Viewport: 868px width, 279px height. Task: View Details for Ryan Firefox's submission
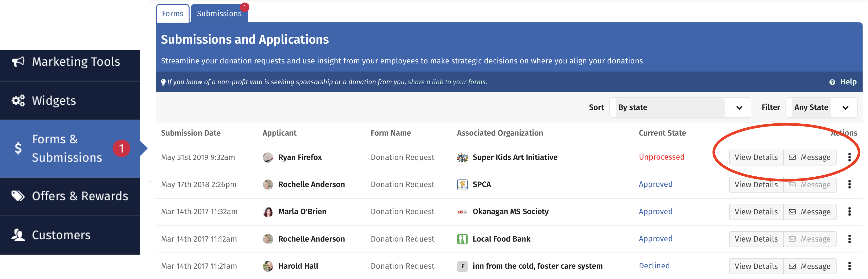coord(756,157)
